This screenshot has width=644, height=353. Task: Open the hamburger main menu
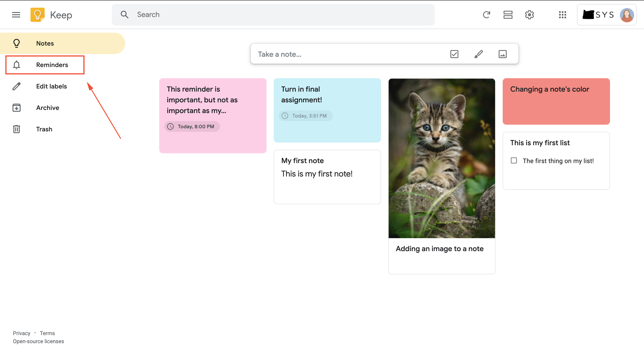pyautogui.click(x=16, y=15)
